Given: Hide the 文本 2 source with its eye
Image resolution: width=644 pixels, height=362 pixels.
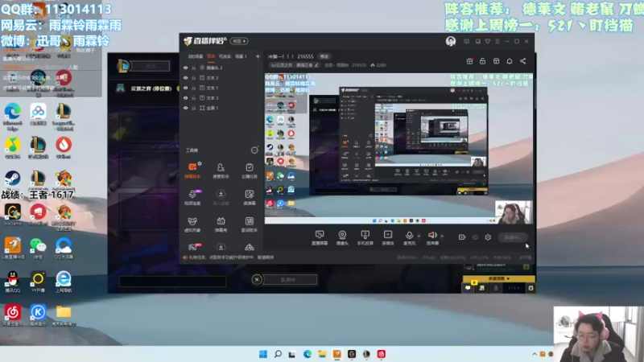Looking at the screenshot, I should (186, 77).
